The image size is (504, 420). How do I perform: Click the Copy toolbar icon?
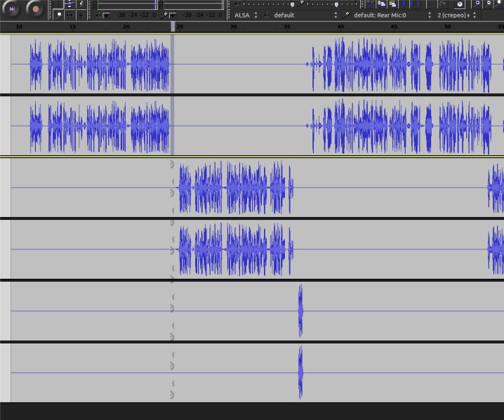382,4
